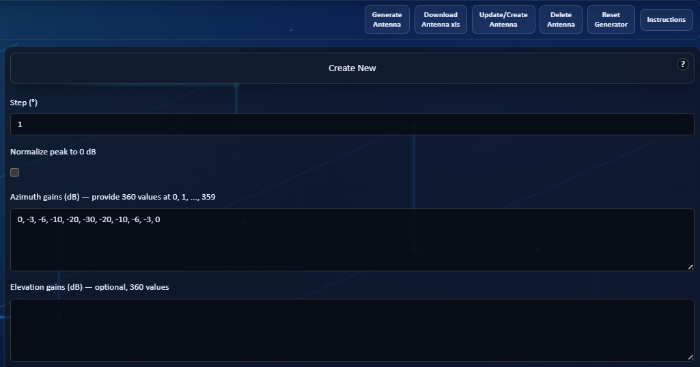The width and height of the screenshot is (700, 367).
Task: Reset Generator via top button
Action: pos(611,20)
